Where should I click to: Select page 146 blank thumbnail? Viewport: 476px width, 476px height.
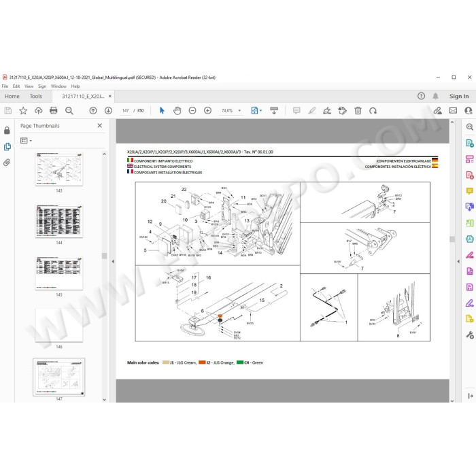[59, 325]
